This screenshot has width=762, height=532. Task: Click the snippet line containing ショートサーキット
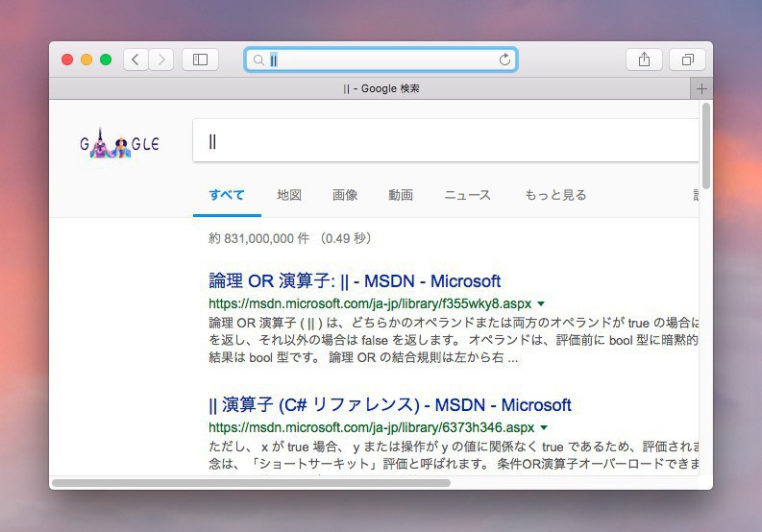click(x=454, y=464)
